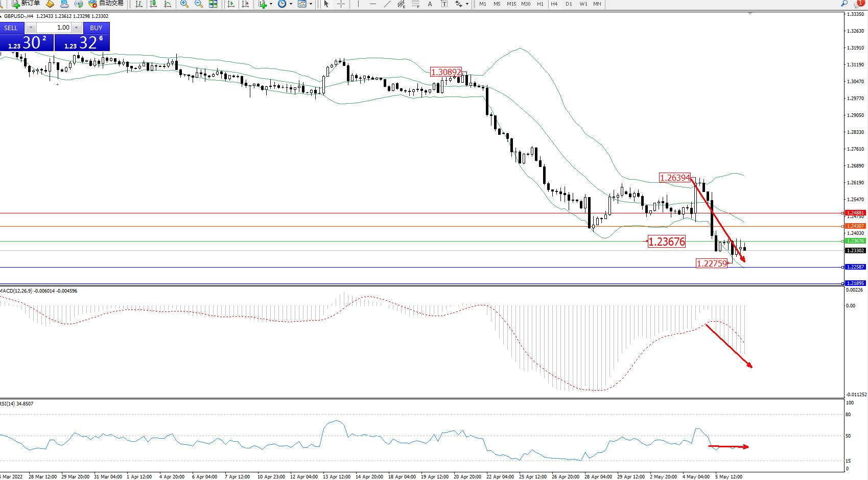Select the cursor arrow tool
868x480 pixels.
(326, 4)
